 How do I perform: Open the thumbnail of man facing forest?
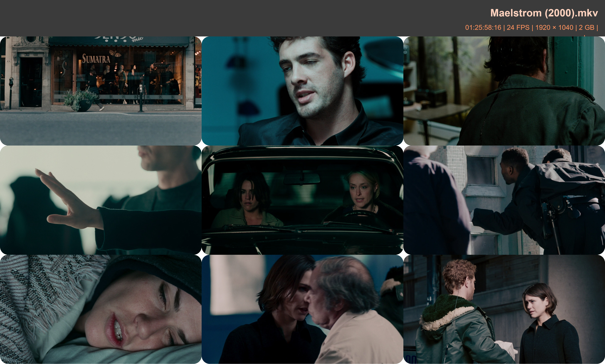coord(504,91)
